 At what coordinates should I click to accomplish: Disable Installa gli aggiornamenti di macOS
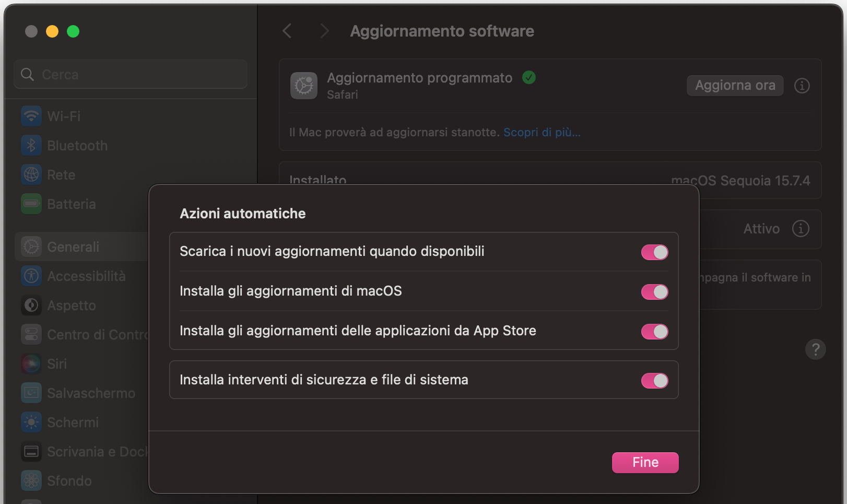pyautogui.click(x=655, y=292)
